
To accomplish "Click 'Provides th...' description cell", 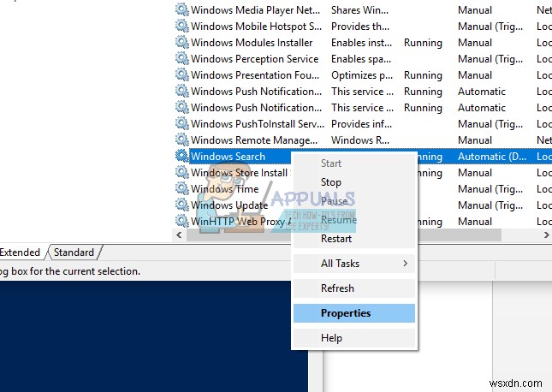I will (360, 27).
